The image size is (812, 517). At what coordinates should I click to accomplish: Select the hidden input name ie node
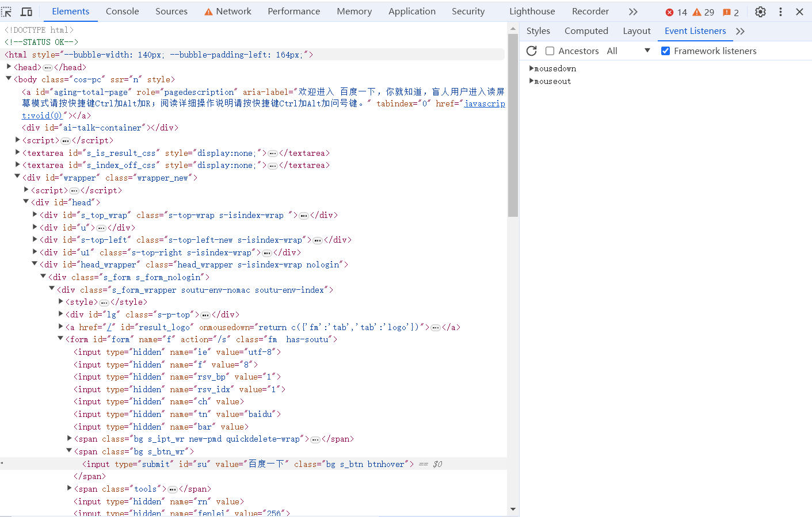click(177, 352)
